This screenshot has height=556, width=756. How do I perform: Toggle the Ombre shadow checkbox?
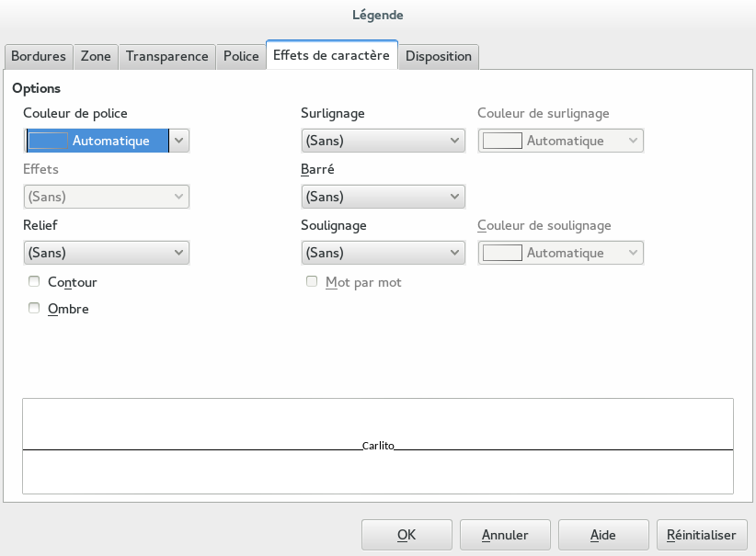pyautogui.click(x=34, y=309)
